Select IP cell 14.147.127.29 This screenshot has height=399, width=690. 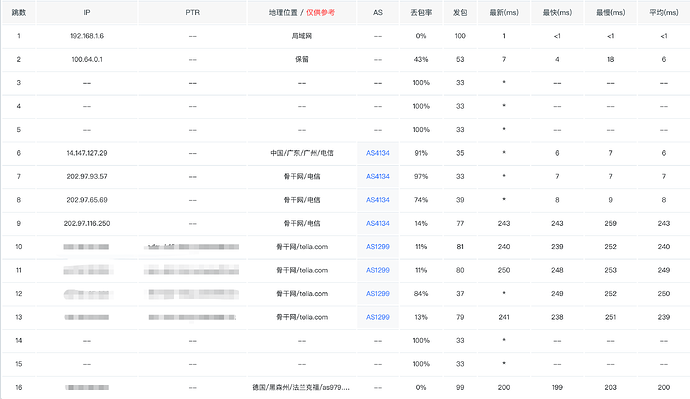click(87, 153)
